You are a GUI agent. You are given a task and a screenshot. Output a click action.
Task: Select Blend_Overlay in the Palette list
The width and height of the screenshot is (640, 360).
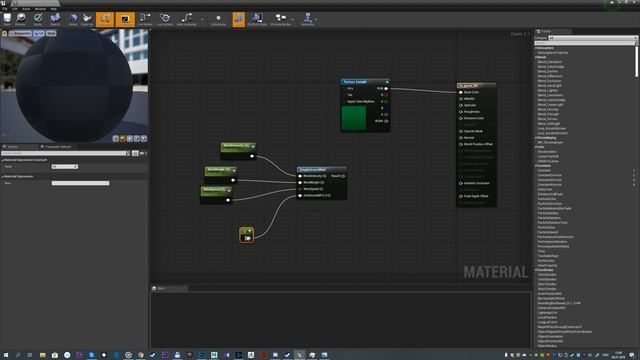pyautogui.click(x=548, y=109)
